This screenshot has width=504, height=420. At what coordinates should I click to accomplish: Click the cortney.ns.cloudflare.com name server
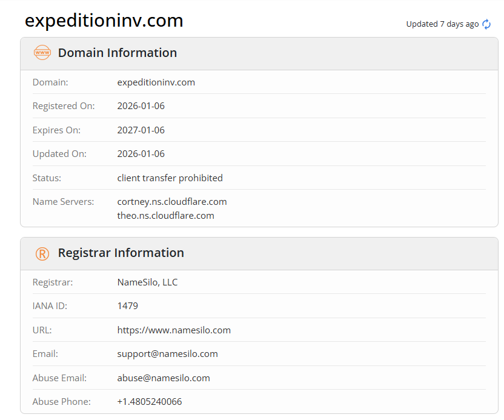[172, 201]
